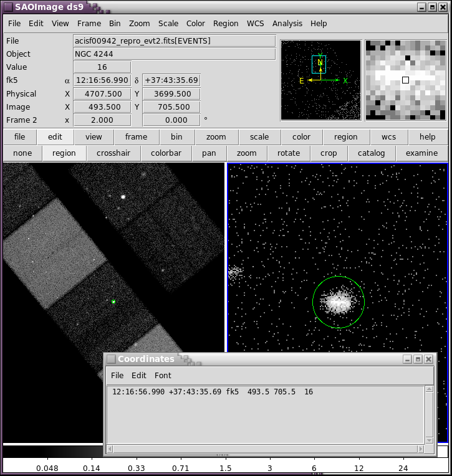The width and height of the screenshot is (452, 476).
Task: Switch to pan edit mode
Action: pos(209,153)
